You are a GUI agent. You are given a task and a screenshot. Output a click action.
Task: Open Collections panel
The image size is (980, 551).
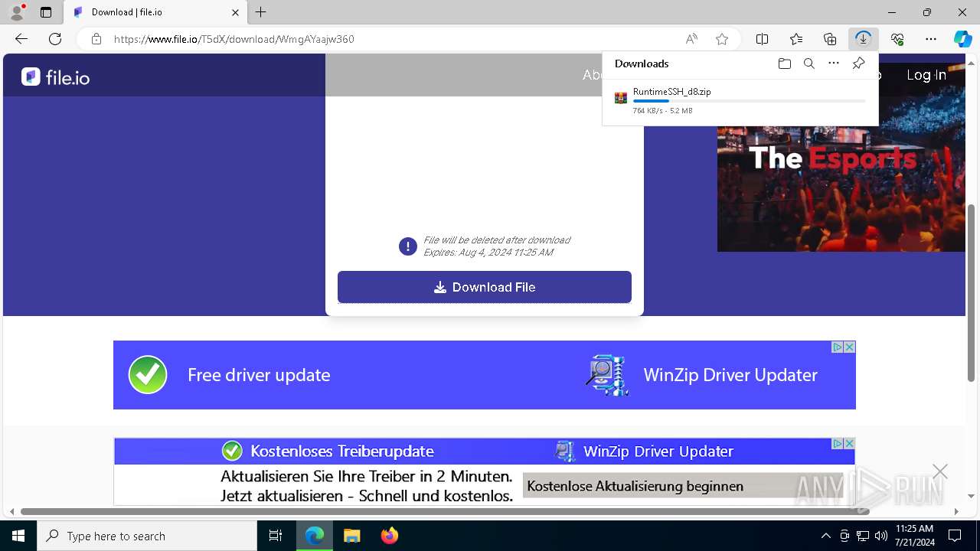830,39
